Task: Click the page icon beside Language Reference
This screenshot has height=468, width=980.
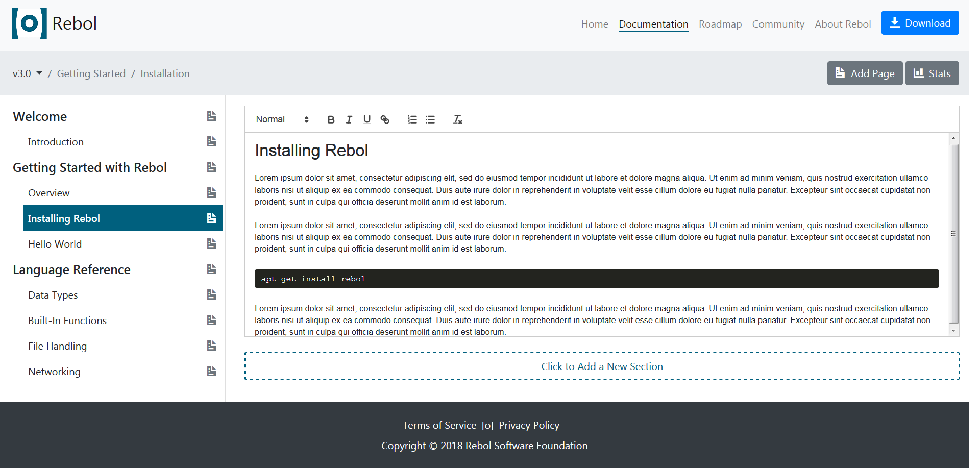Action: [x=212, y=269]
